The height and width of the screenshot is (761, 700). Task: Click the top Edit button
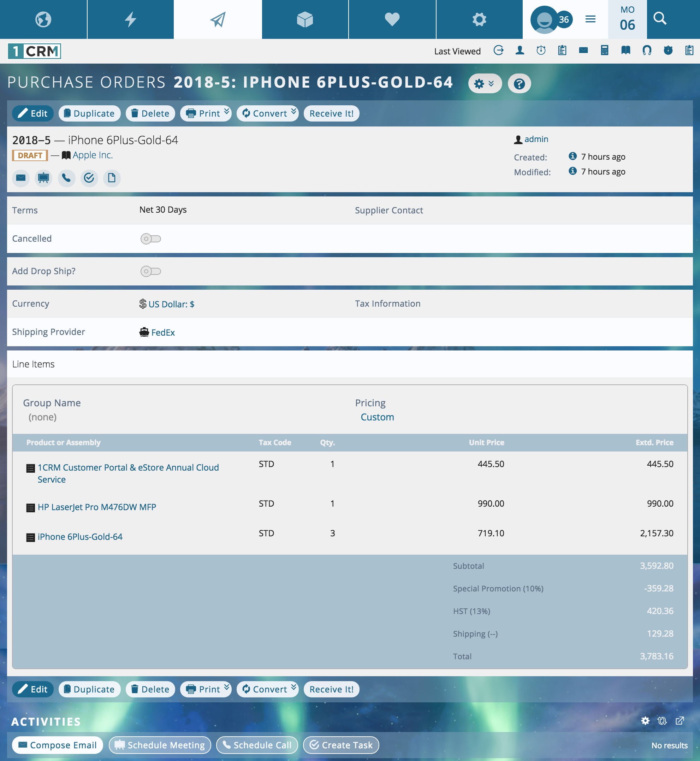pyautogui.click(x=32, y=113)
